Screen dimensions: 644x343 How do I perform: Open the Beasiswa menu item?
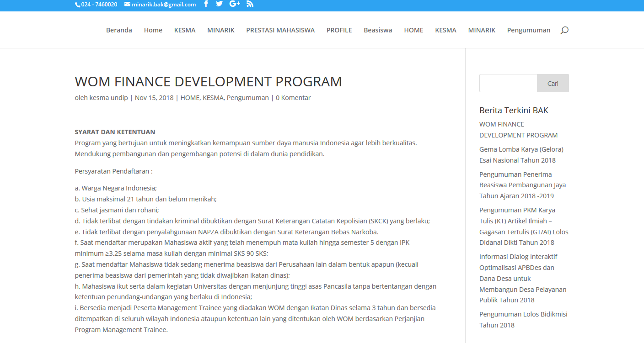click(378, 30)
